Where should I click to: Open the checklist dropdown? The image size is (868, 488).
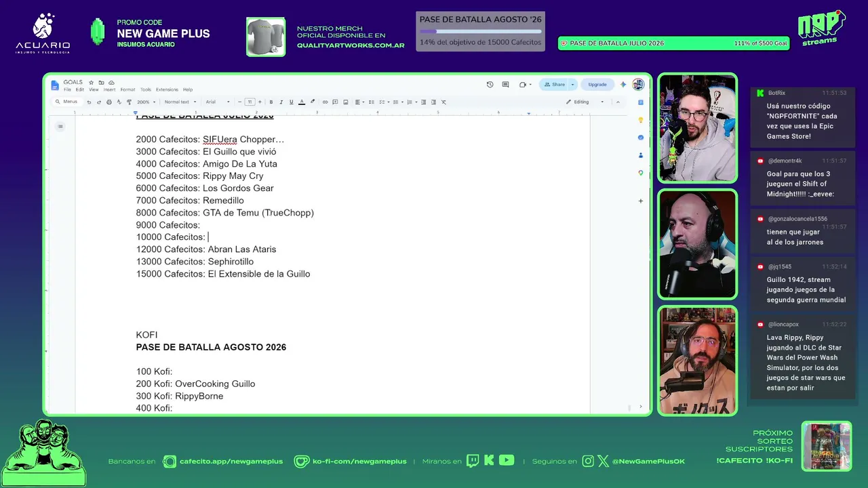pos(384,102)
